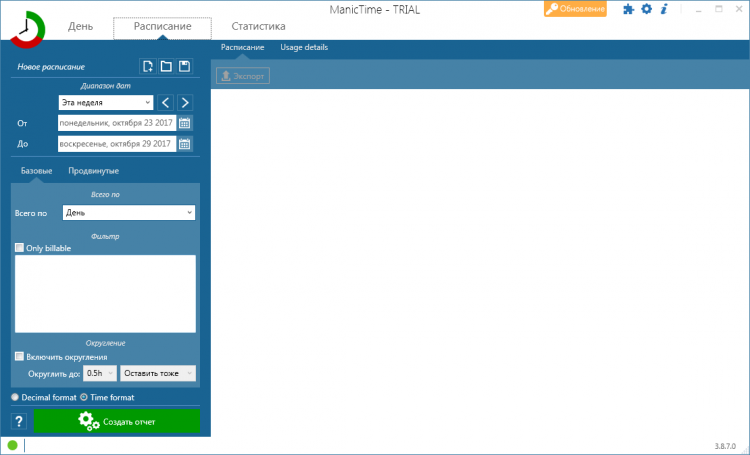Select the Расписание sub-tab
Viewport: 750px width, 455px height.
tap(243, 47)
